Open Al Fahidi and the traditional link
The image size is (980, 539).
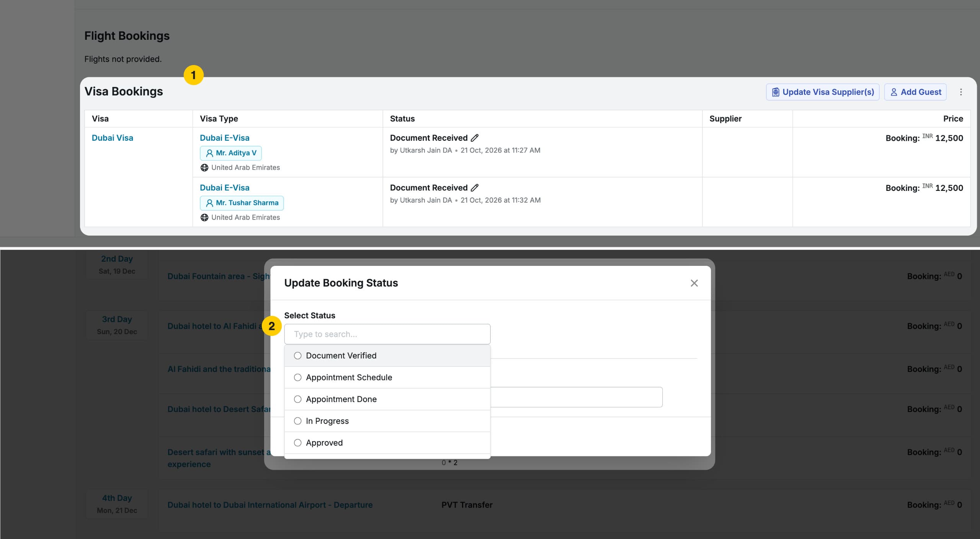[x=219, y=369]
